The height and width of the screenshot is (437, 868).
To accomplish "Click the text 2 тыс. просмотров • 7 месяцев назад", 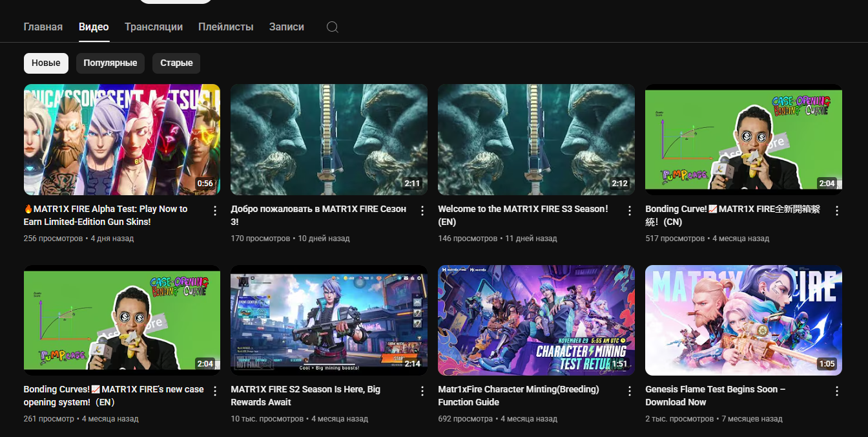I will pyautogui.click(x=714, y=419).
